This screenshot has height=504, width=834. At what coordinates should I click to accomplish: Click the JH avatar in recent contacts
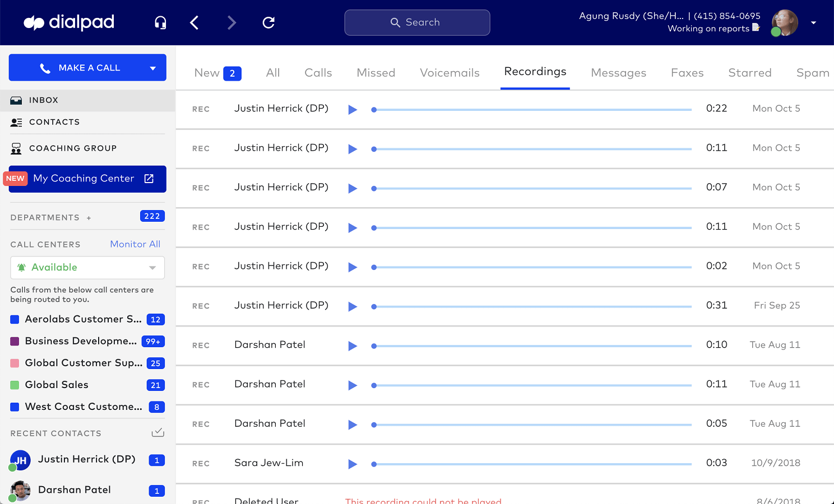20,460
